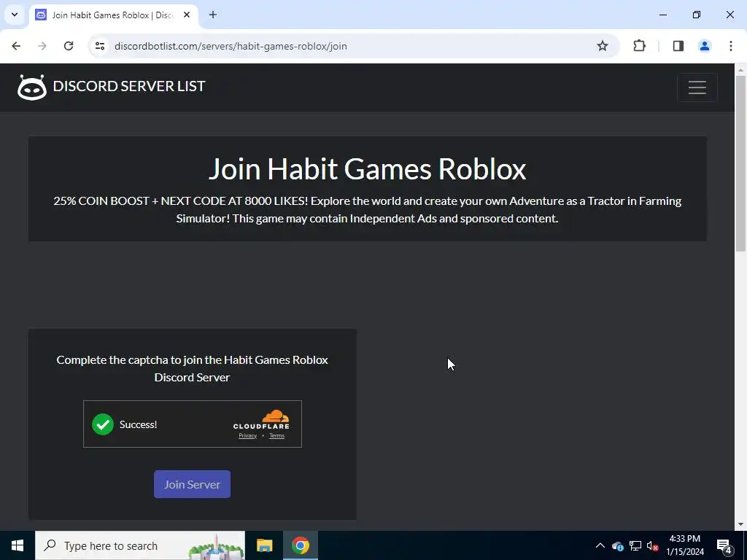Open the hamburger navigation menu
Screen dimensions: 747x560
[697, 87]
